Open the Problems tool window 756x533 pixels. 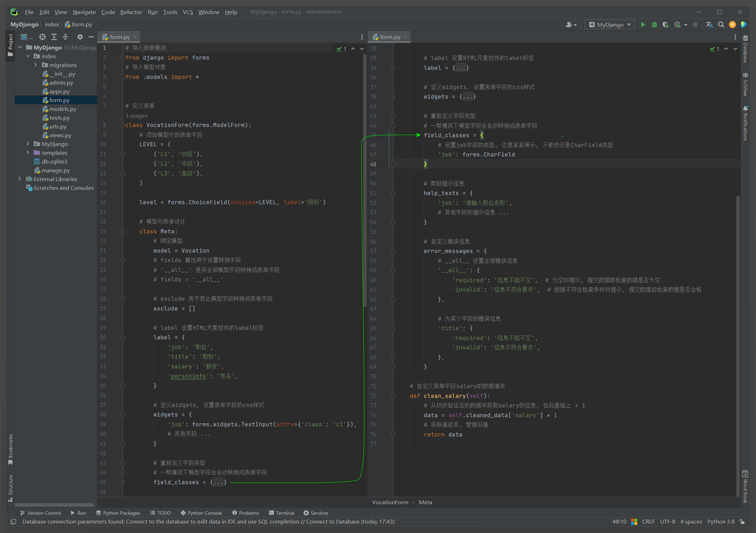point(245,513)
